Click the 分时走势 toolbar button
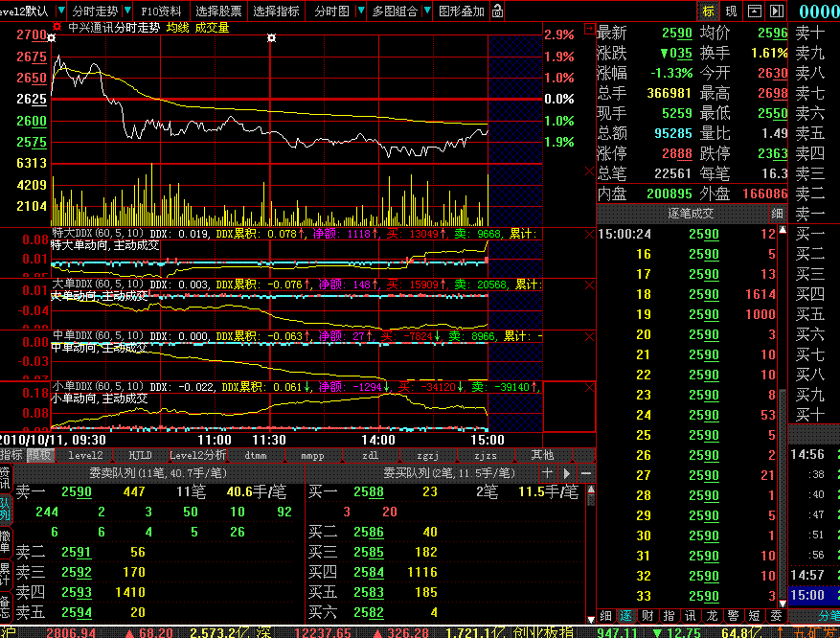 point(95,11)
